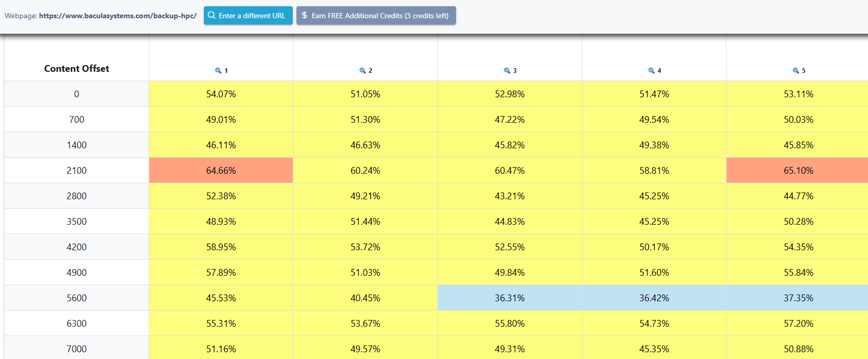Select the 5600 content offset row label
This screenshot has height=359, width=868.
(x=76, y=298)
